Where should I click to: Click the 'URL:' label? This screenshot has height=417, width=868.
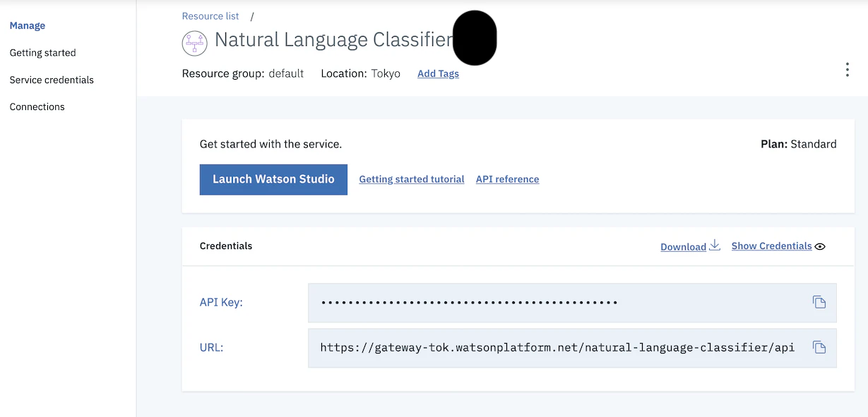tap(212, 347)
